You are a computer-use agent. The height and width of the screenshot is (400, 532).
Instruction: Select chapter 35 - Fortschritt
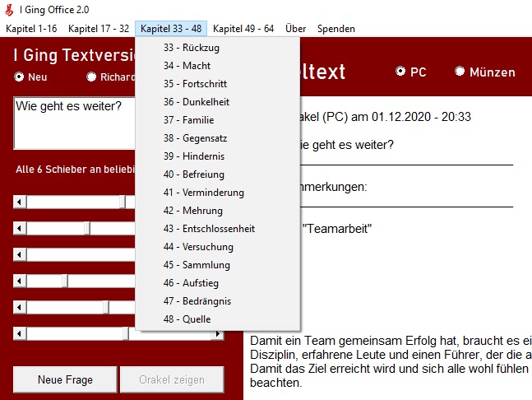coord(217,83)
